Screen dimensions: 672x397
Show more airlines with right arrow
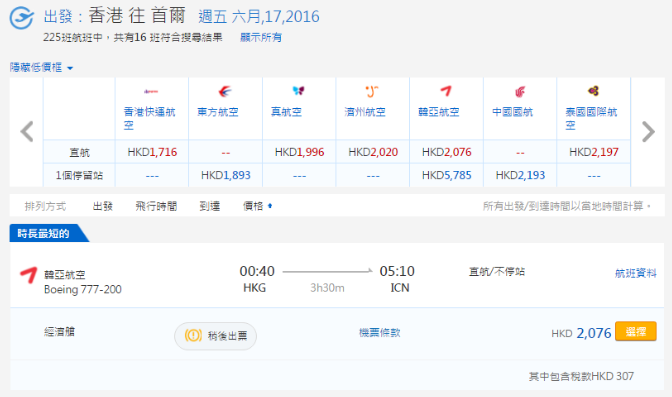[x=648, y=132]
